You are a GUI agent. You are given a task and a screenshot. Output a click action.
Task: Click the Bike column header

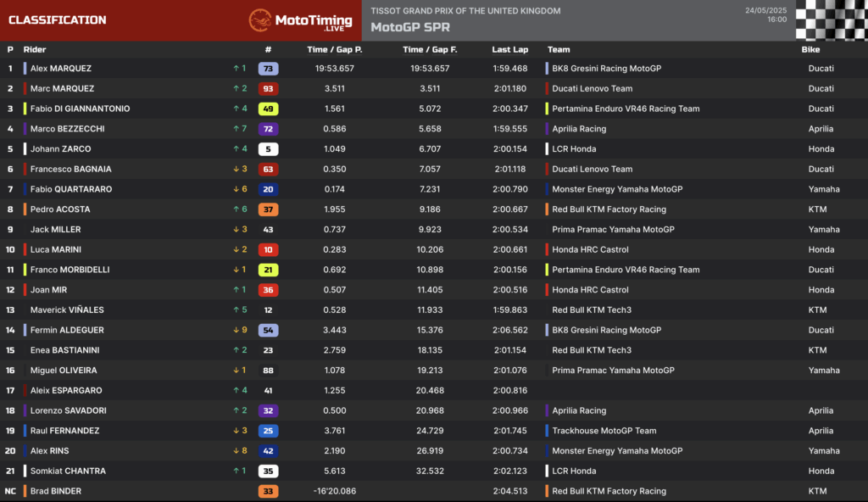click(810, 49)
